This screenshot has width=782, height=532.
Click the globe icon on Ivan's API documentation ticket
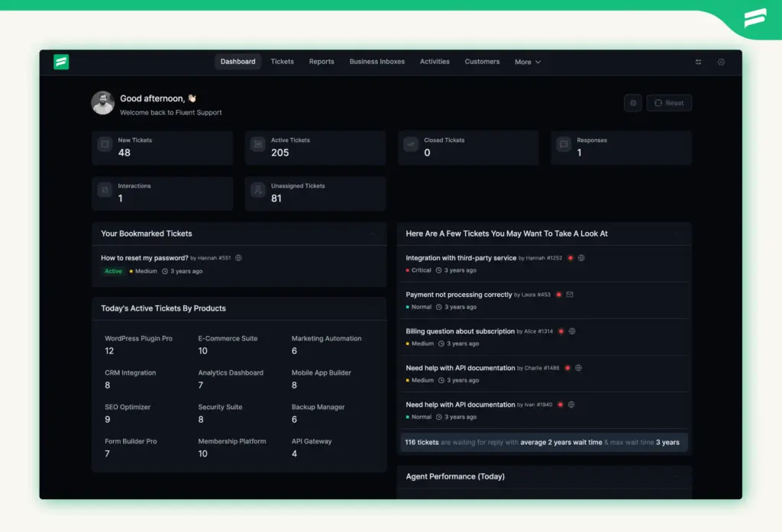pyautogui.click(x=571, y=404)
